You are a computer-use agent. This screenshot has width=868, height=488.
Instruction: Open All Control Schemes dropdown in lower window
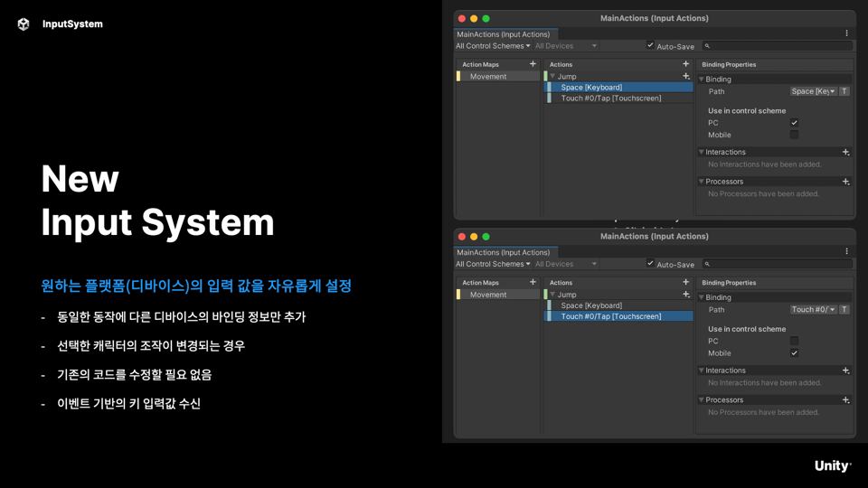[493, 264]
